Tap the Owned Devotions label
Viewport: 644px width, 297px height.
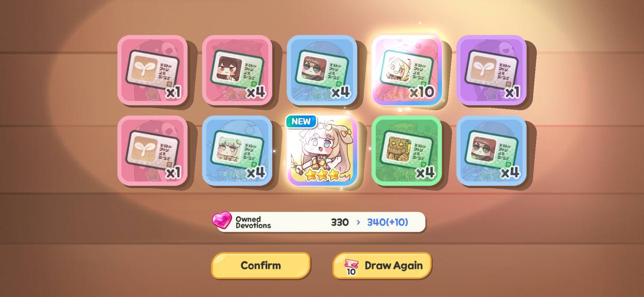point(253,222)
